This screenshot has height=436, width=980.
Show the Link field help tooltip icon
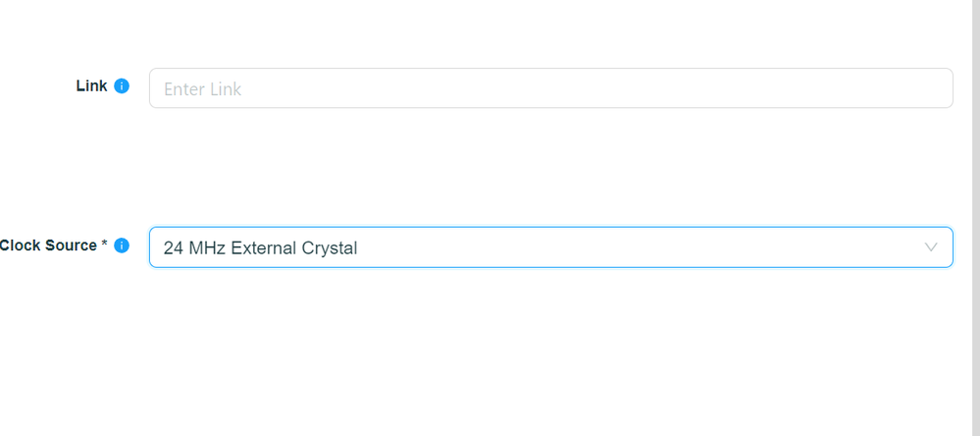pos(122,86)
